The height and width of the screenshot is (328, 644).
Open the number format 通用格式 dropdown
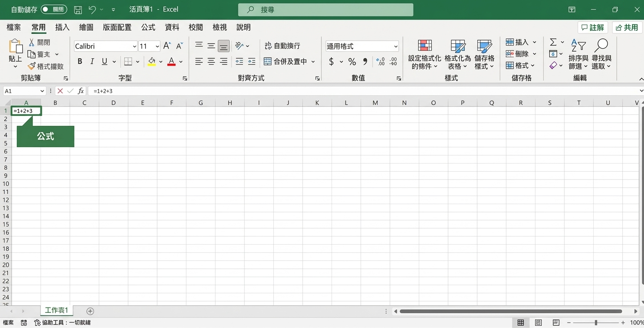(396, 46)
